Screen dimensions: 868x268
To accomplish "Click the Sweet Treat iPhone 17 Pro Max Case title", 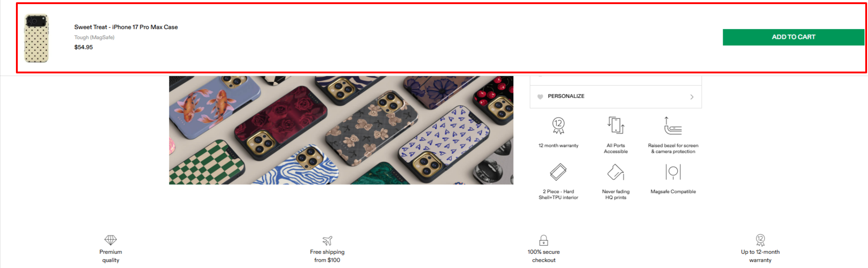I will point(126,27).
